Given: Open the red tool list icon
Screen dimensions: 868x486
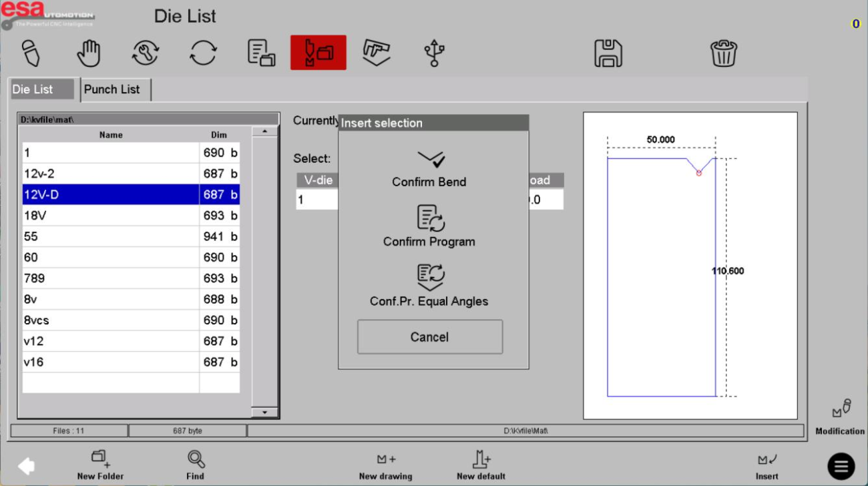Looking at the screenshot, I should point(318,53).
